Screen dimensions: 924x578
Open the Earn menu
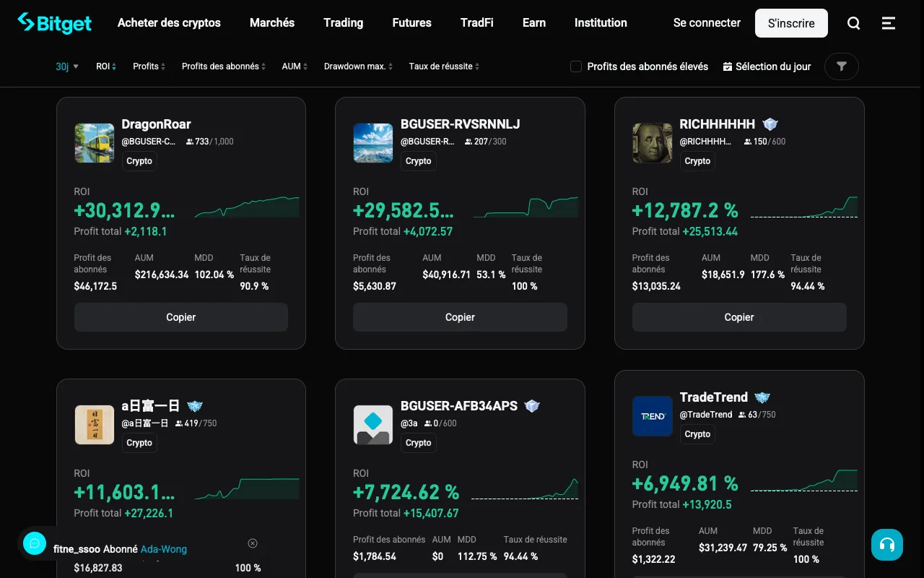(534, 23)
